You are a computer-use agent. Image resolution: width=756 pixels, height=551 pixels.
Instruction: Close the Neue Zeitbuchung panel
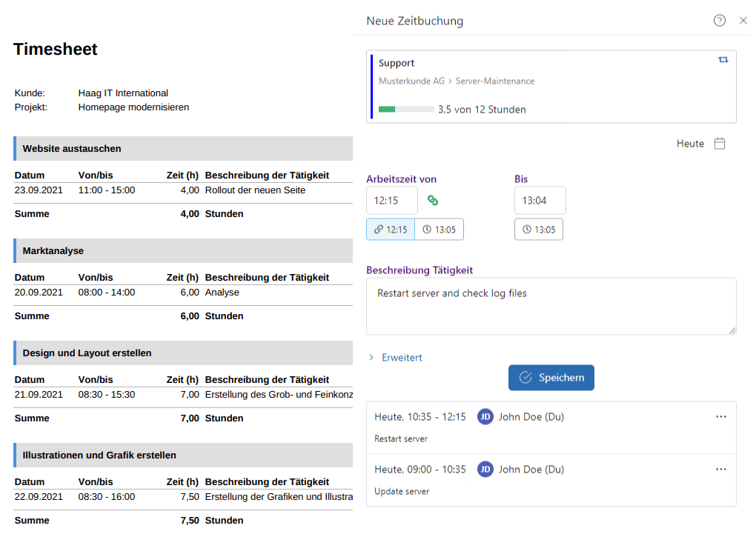click(743, 21)
